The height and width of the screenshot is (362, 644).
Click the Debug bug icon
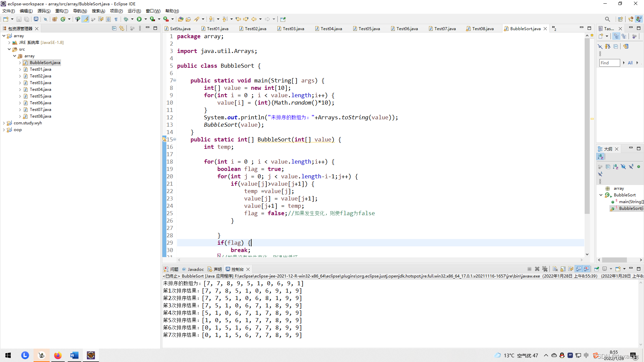coord(126,19)
